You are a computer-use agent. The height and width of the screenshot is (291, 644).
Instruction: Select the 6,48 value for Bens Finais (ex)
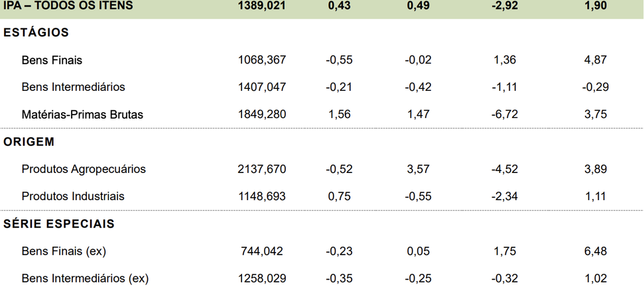pyautogui.click(x=596, y=251)
